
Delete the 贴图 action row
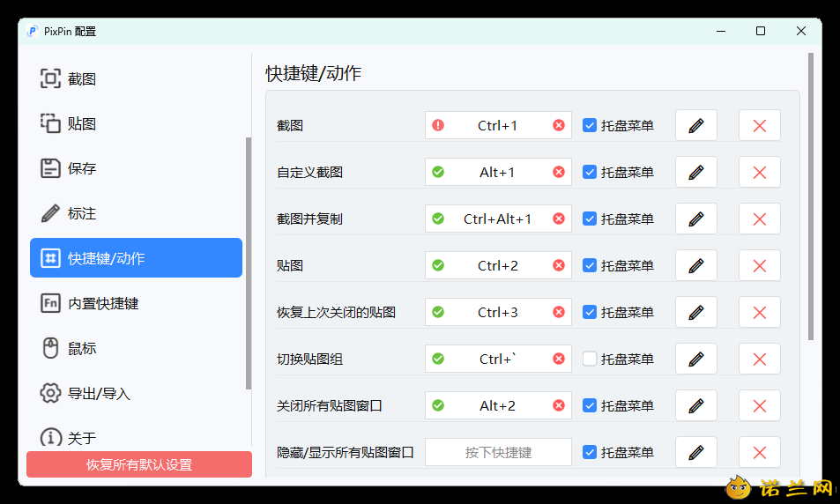[759, 265]
